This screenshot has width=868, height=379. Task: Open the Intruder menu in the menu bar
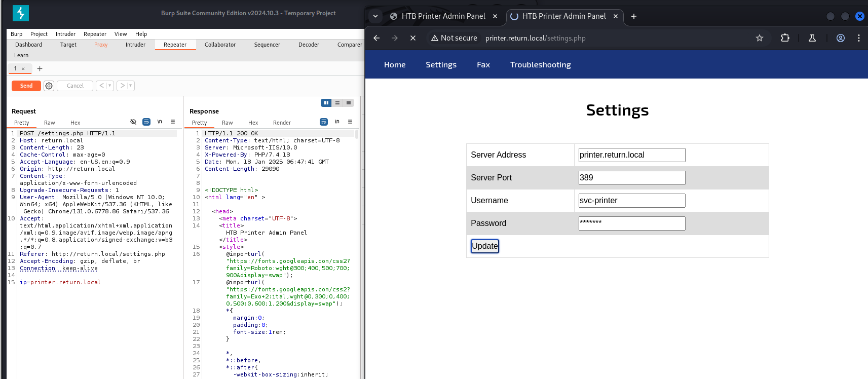tap(65, 34)
